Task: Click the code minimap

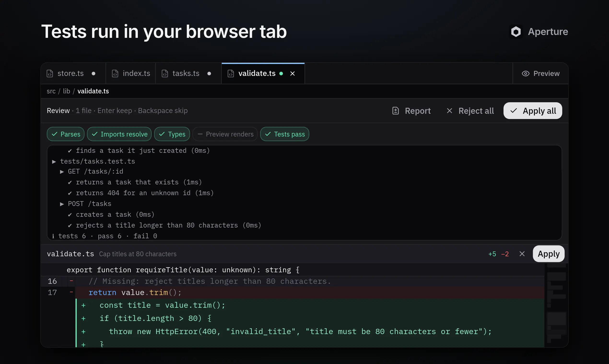Action: [x=556, y=305]
